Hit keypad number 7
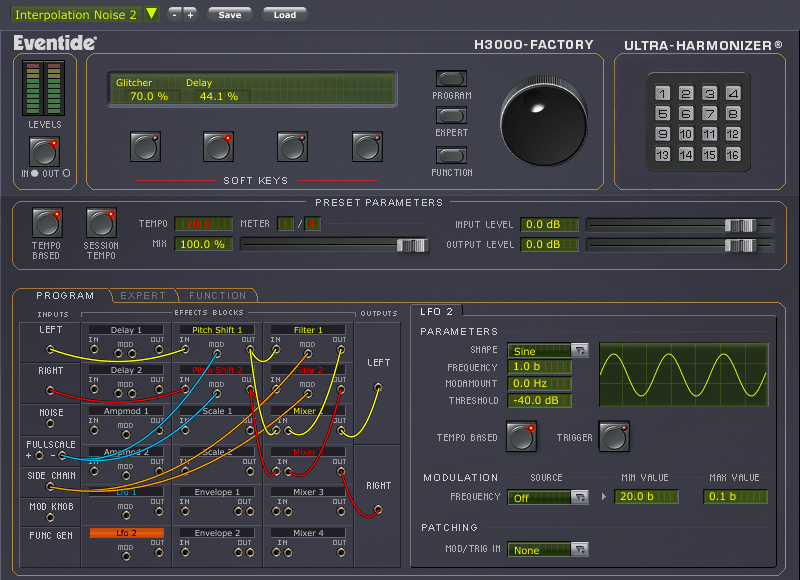Viewport: 800px width, 580px height. 709,113
